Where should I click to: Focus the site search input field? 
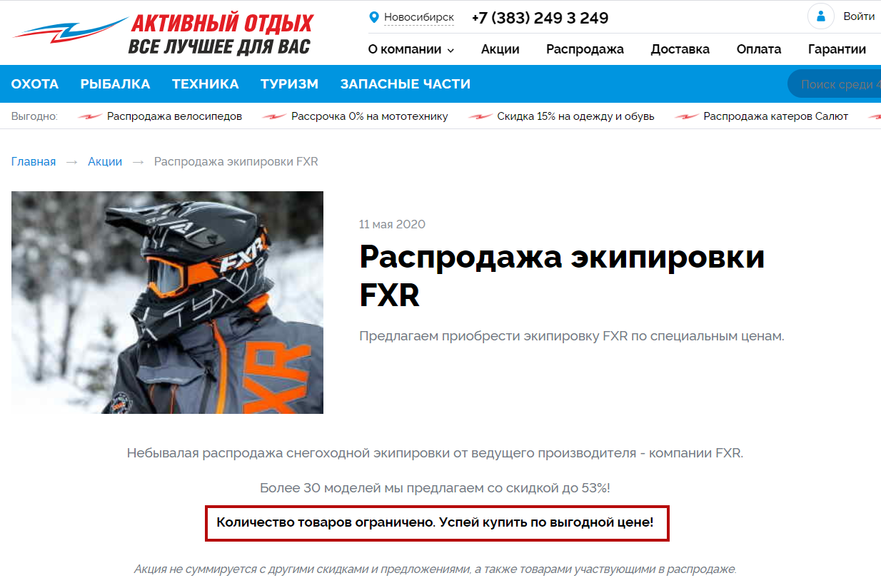834,84
